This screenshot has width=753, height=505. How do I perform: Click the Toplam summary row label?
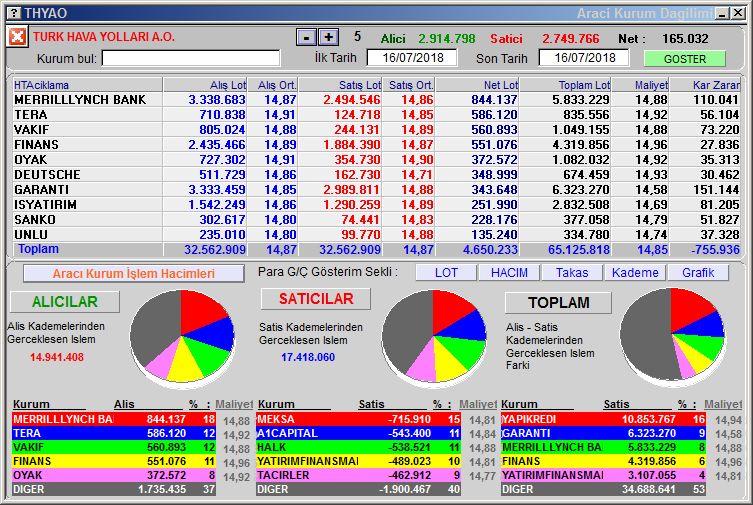click(x=38, y=249)
